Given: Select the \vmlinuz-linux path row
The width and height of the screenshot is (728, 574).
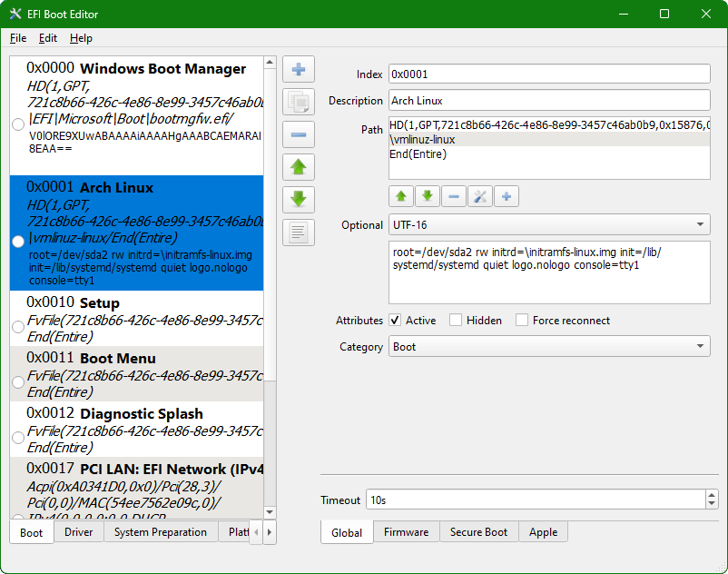Looking at the screenshot, I should [549, 139].
